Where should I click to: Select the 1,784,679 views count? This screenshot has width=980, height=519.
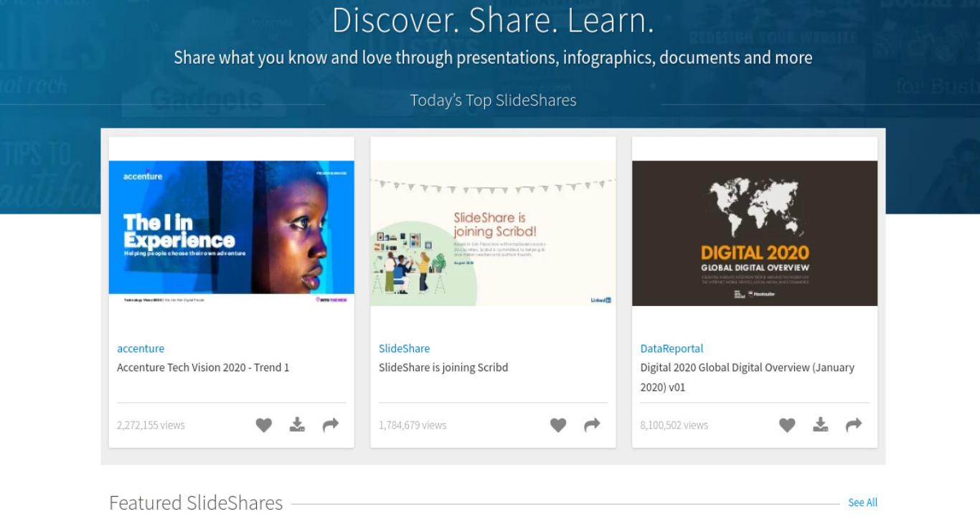413,425
